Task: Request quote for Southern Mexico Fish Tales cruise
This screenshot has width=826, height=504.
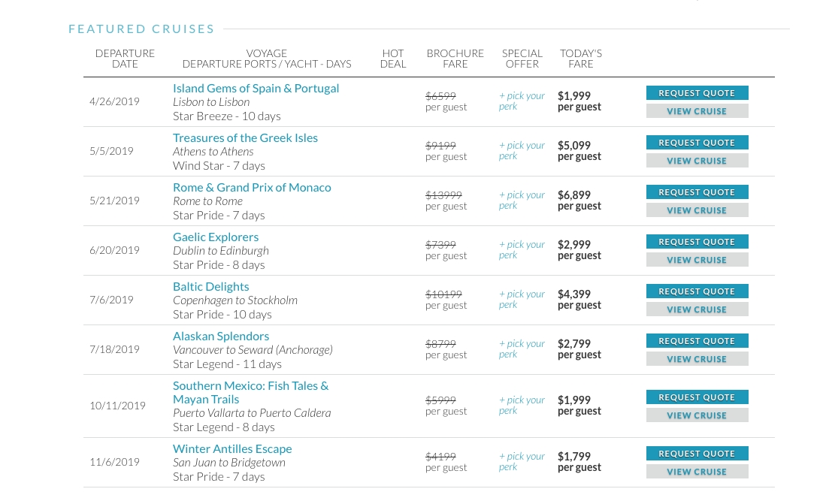Action: tap(697, 397)
